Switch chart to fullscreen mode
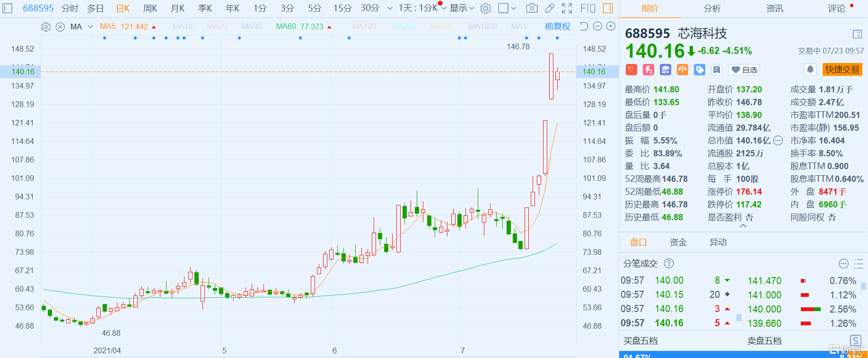This screenshot has width=868, height=358. 567,8
